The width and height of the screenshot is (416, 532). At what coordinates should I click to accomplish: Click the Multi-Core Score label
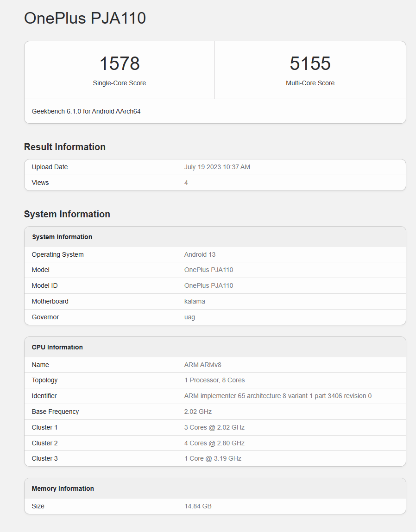point(310,83)
